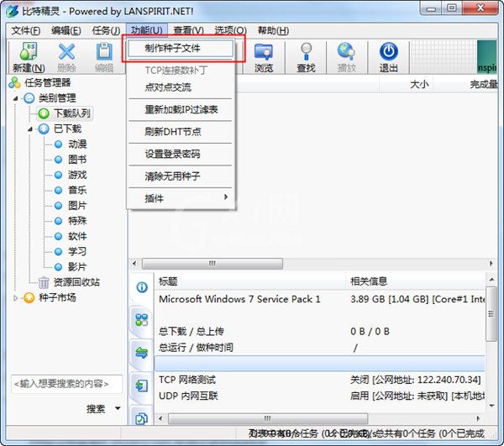Click the task list scroll right arrow

(491, 264)
